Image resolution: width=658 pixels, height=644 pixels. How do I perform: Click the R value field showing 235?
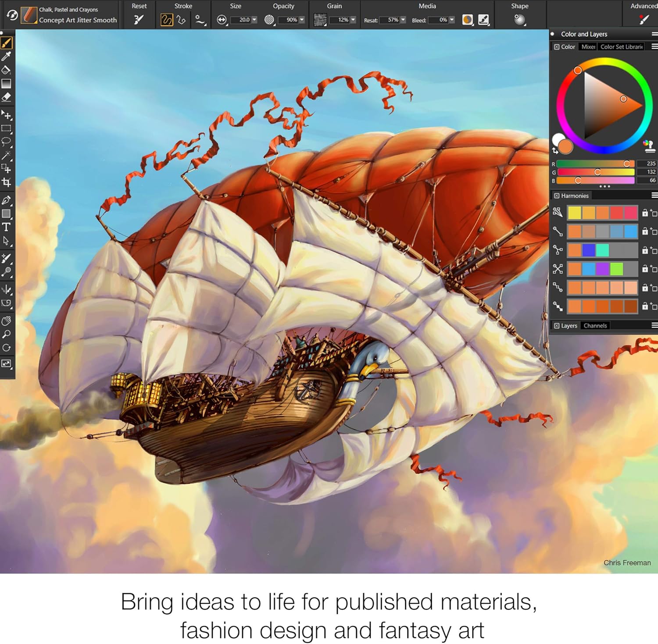pos(647,163)
